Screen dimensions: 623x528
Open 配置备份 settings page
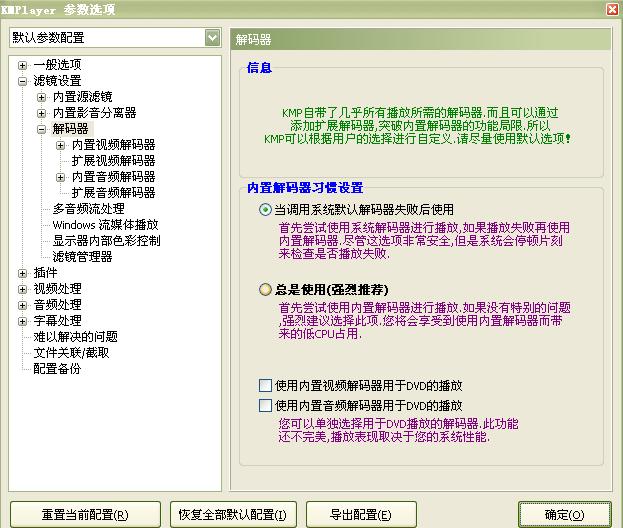pyautogui.click(x=57, y=369)
